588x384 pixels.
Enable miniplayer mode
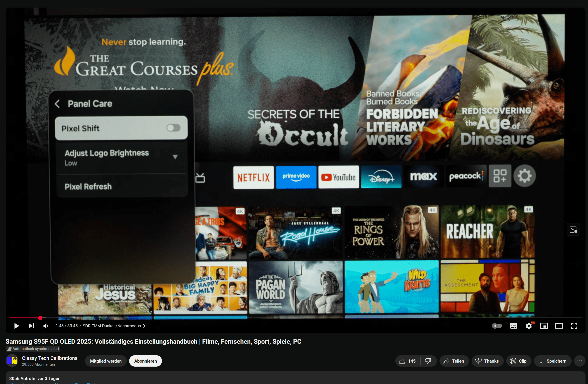click(544, 326)
